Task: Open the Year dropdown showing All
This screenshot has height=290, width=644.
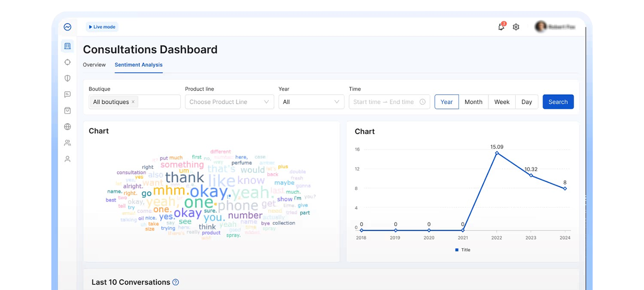Action: [311, 102]
